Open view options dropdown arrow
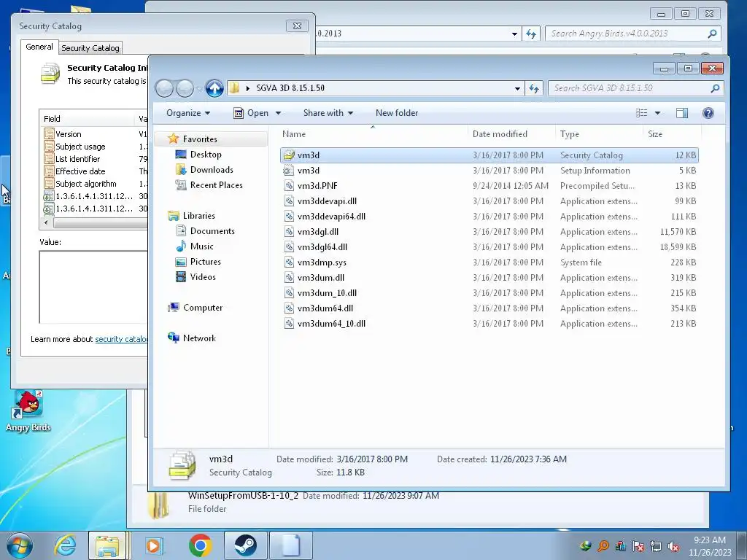 tap(657, 113)
